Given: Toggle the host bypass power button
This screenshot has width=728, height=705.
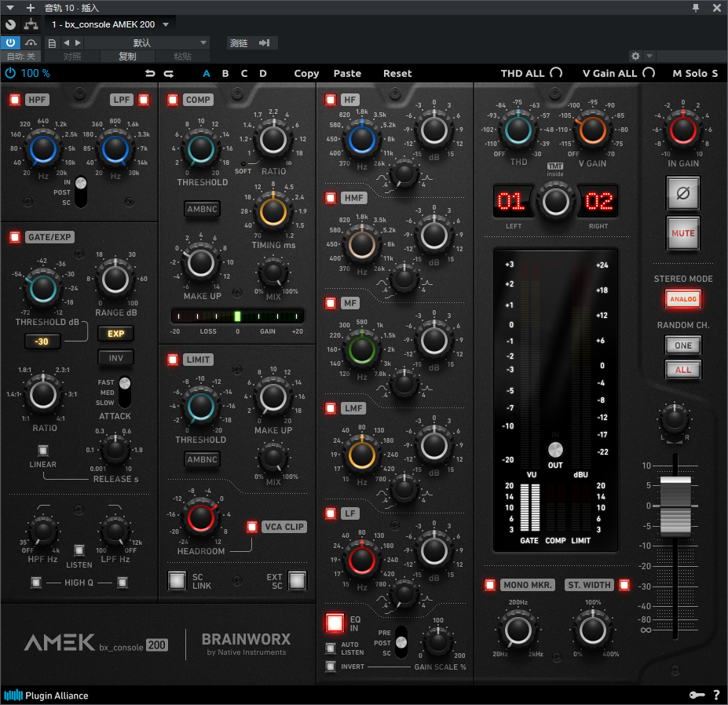Looking at the screenshot, I should pyautogui.click(x=10, y=42).
